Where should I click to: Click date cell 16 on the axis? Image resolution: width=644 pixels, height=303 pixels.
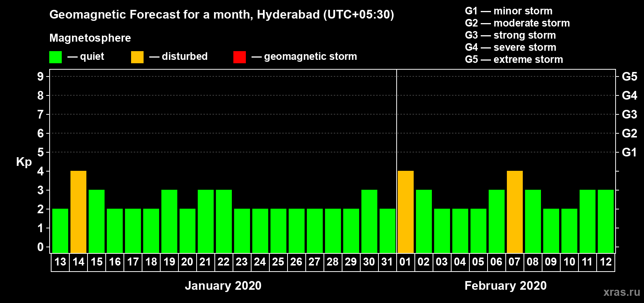pos(115,262)
